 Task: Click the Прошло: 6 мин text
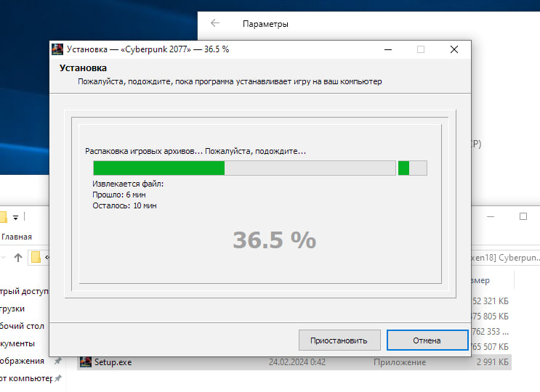point(119,195)
